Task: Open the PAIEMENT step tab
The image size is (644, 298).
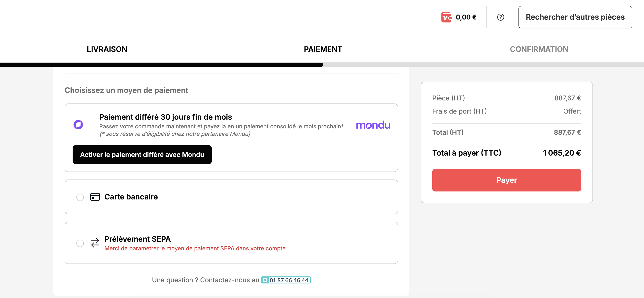Action: (323, 49)
